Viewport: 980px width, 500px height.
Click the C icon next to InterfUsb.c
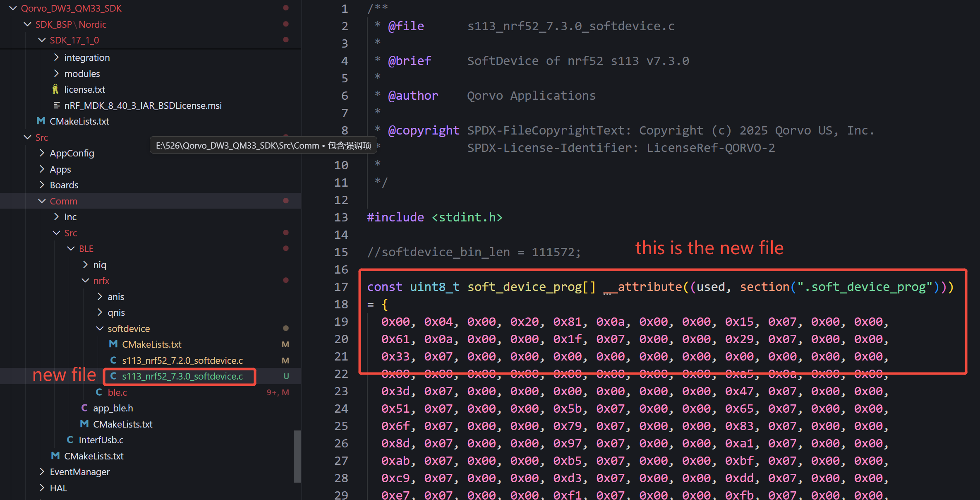[x=70, y=440]
